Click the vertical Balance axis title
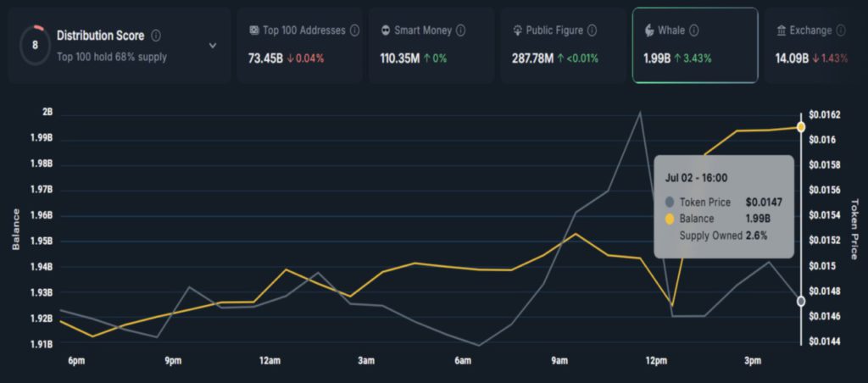Image resolution: width=868 pixels, height=383 pixels. (16, 229)
